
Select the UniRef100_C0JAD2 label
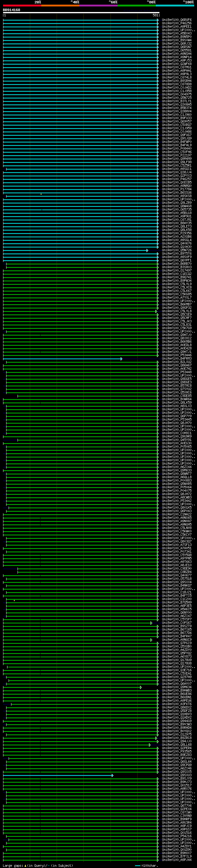(x=177, y=88)
